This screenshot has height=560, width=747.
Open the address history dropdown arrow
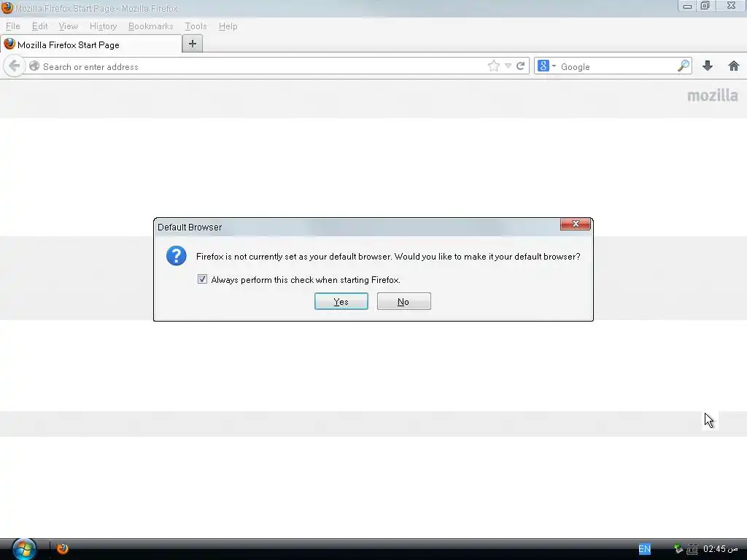508,66
